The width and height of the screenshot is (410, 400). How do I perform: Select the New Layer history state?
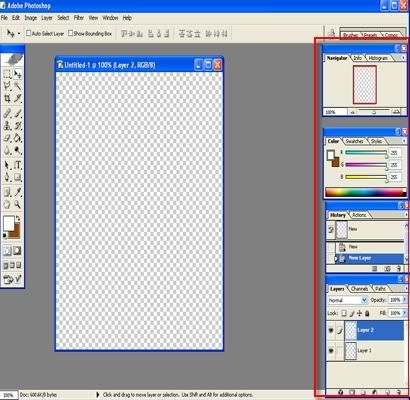click(365, 258)
